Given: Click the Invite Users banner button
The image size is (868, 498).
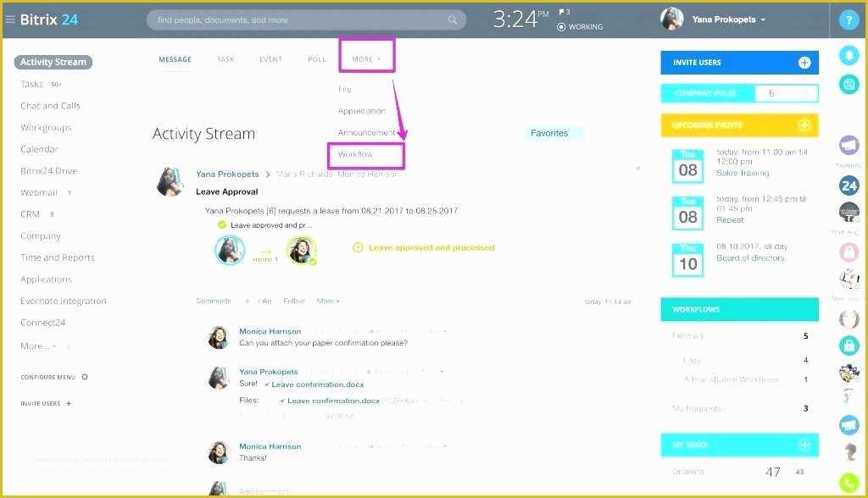Looking at the screenshot, I should [x=739, y=63].
